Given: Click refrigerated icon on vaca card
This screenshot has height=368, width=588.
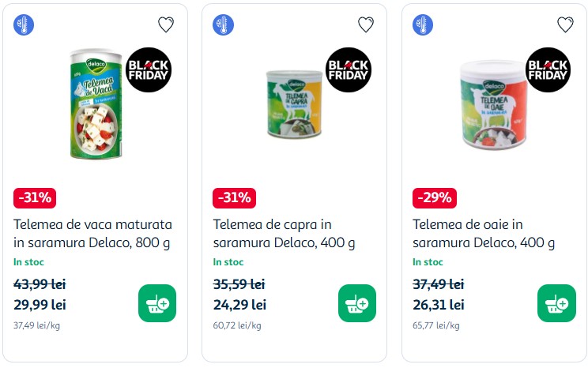Looking at the screenshot, I should coord(24,24).
